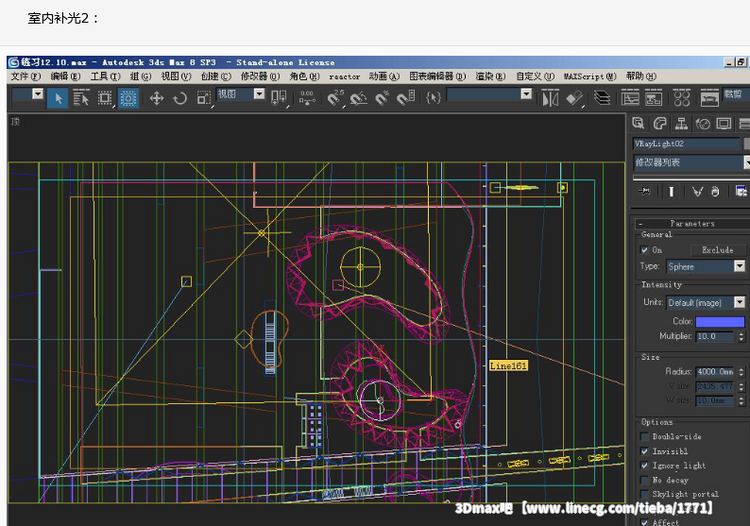
Task: Click the Edit Named Selection Sets icon
Action: point(433,99)
